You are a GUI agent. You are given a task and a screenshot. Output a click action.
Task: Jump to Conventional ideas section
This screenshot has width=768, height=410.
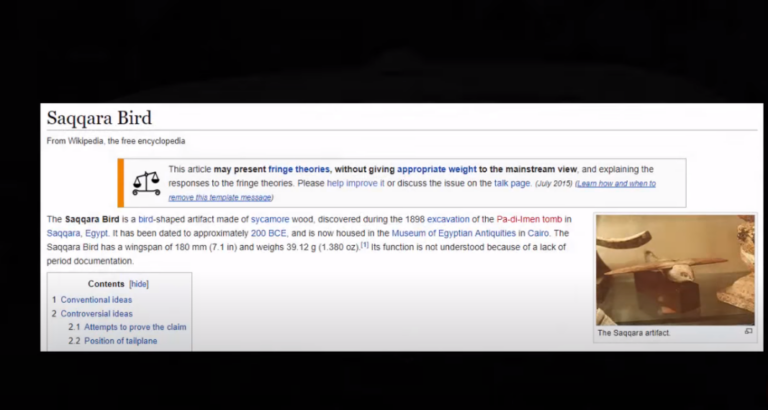96,300
